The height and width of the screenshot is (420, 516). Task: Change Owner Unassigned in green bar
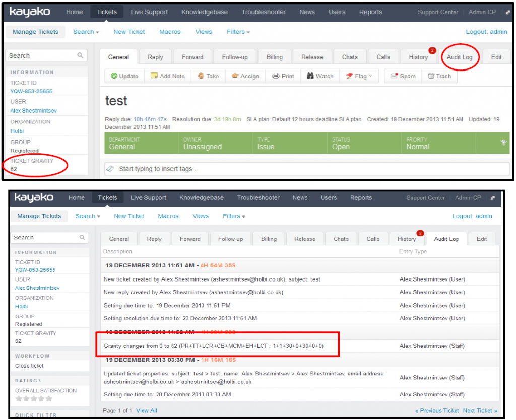click(216, 143)
